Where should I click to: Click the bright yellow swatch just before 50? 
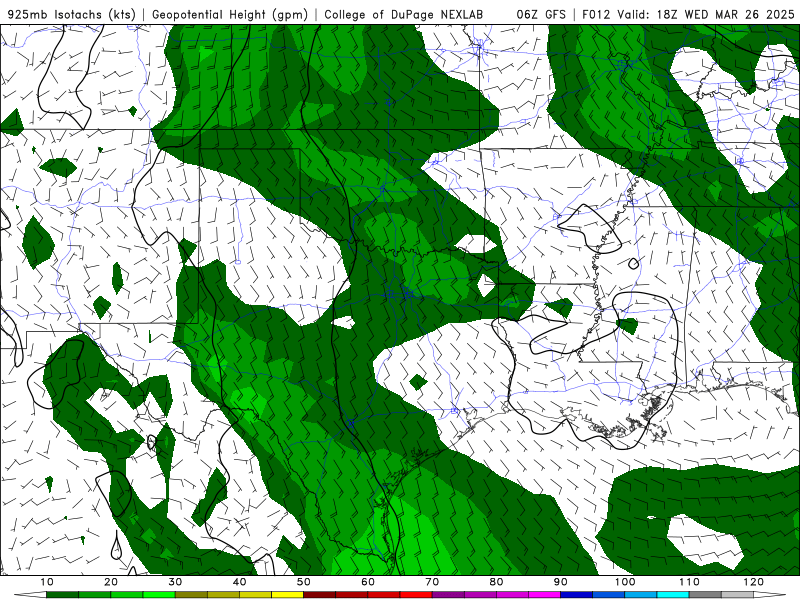[287, 595]
